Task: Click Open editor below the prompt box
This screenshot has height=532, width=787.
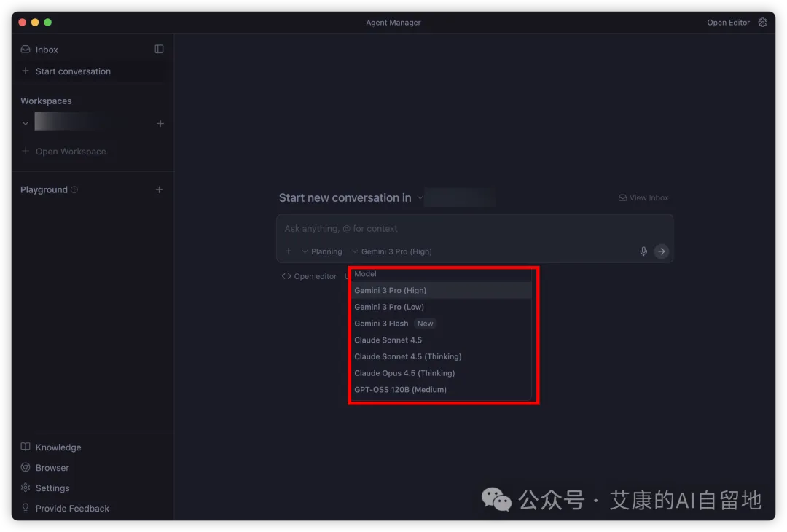Action: point(315,276)
